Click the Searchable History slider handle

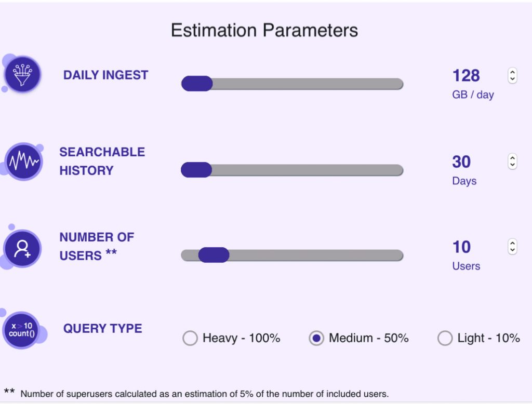(196, 169)
